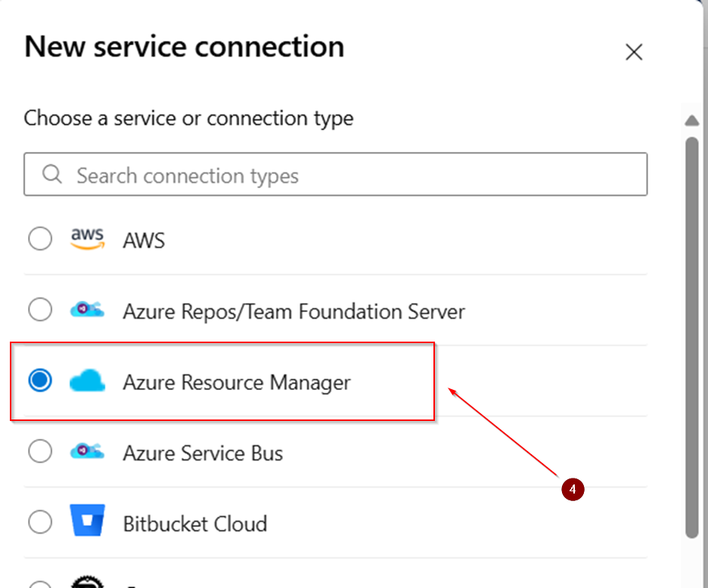Click the vertical scrollbar thumb
Screen dimensions: 708x588
692,338
